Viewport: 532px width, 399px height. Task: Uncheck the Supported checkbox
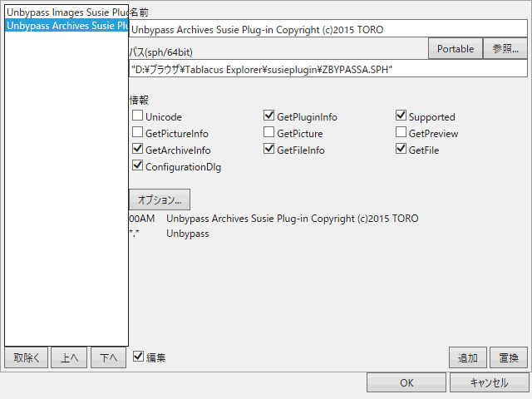click(x=401, y=117)
